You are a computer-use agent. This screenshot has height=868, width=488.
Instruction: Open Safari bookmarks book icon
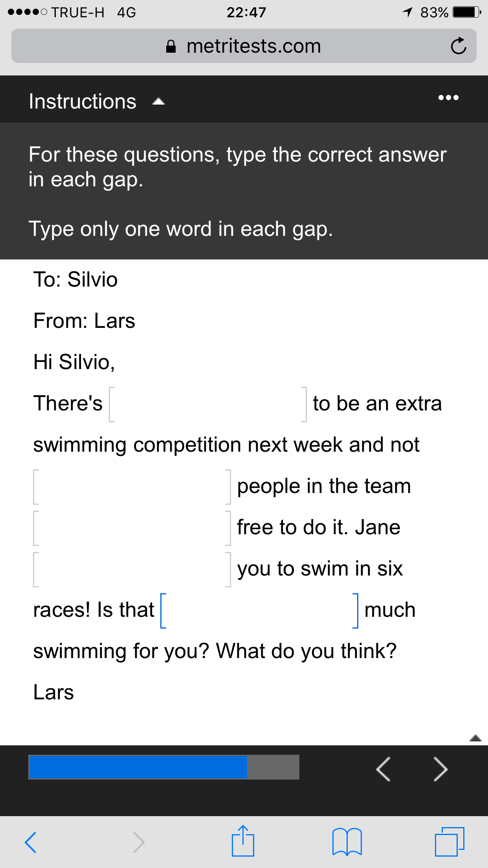[347, 842]
